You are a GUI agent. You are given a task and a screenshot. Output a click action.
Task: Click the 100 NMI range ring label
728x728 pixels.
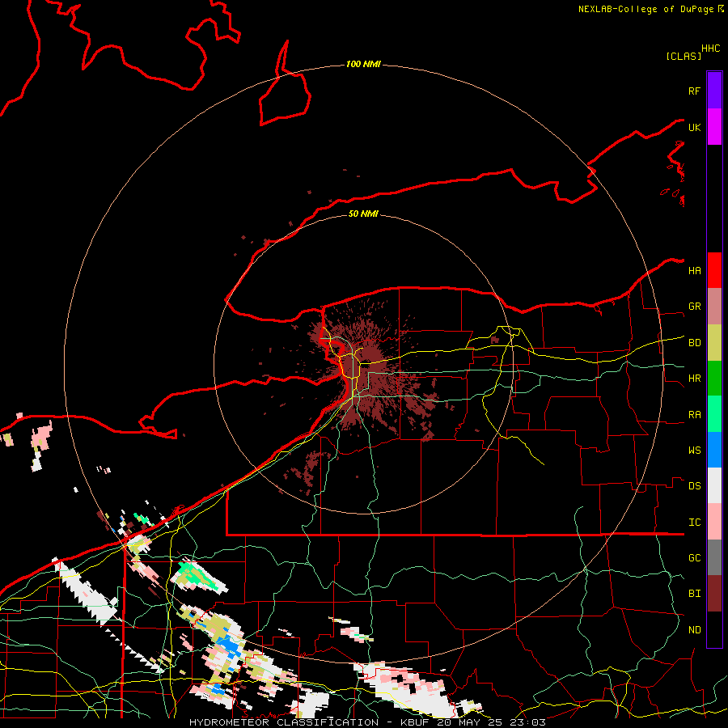pos(363,64)
